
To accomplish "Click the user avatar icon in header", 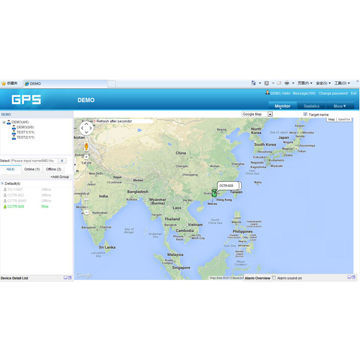I will click(267, 93).
